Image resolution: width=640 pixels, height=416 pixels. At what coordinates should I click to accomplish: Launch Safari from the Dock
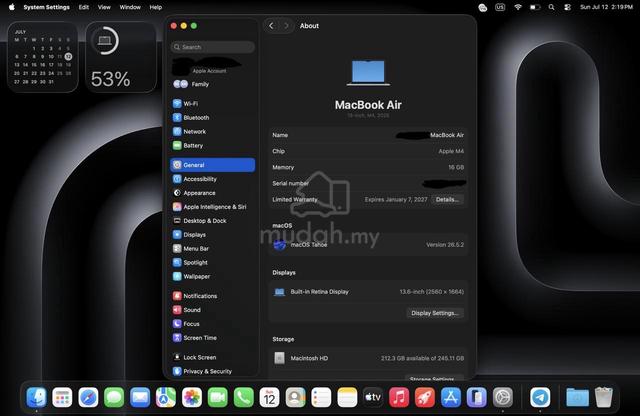click(x=88, y=397)
